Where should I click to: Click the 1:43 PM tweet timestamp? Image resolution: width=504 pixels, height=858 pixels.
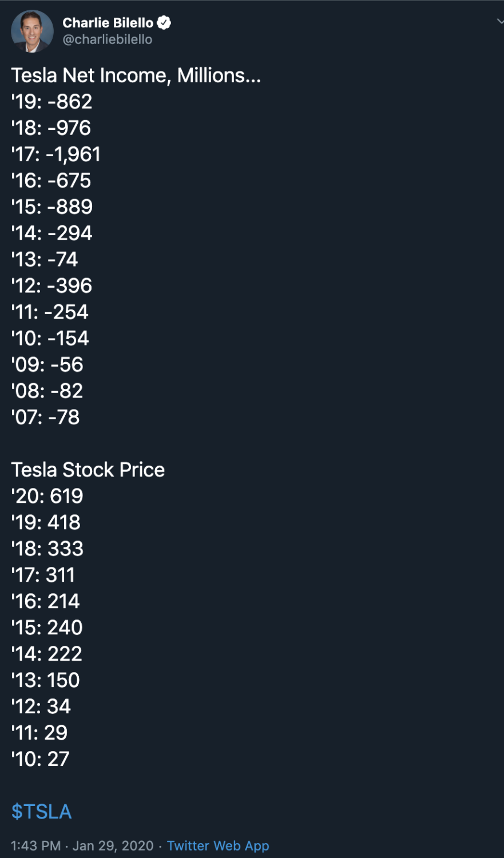35,846
